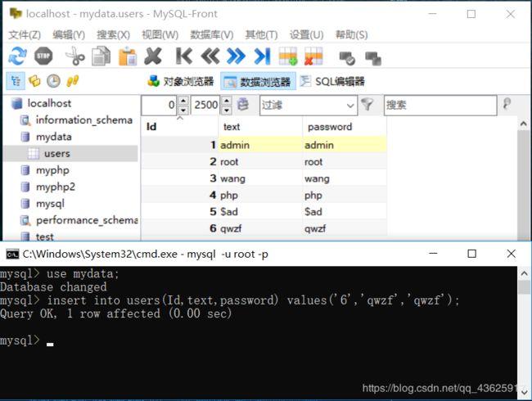The height and width of the screenshot is (401, 532).
Task: Click the STOP toolbar icon
Action: click(43, 56)
